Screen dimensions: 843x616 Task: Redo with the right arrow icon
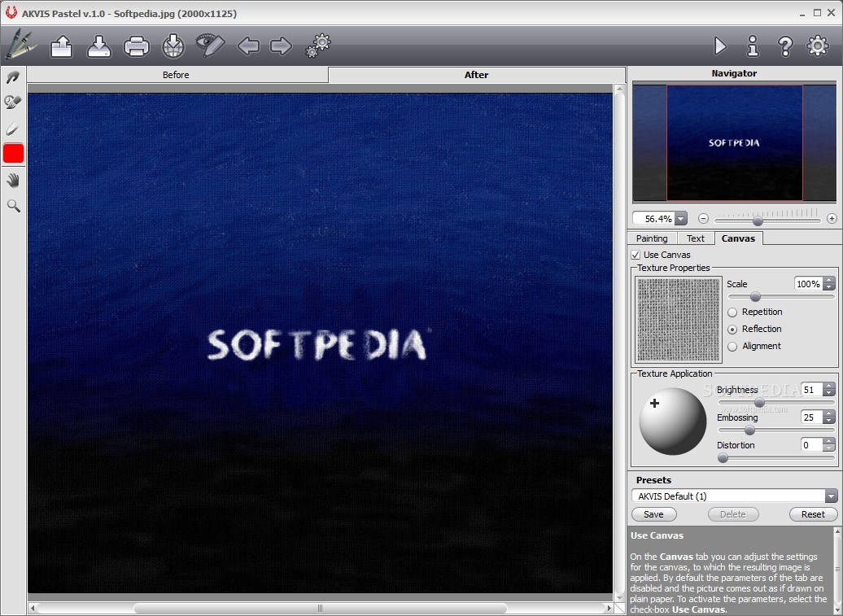click(281, 46)
